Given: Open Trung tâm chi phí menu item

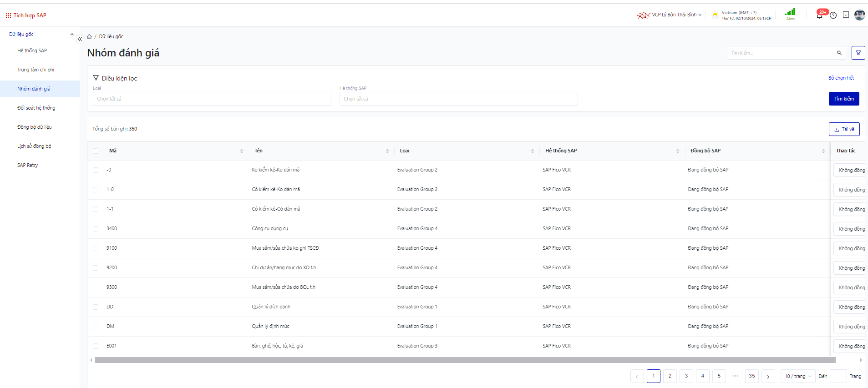Looking at the screenshot, I should 36,70.
